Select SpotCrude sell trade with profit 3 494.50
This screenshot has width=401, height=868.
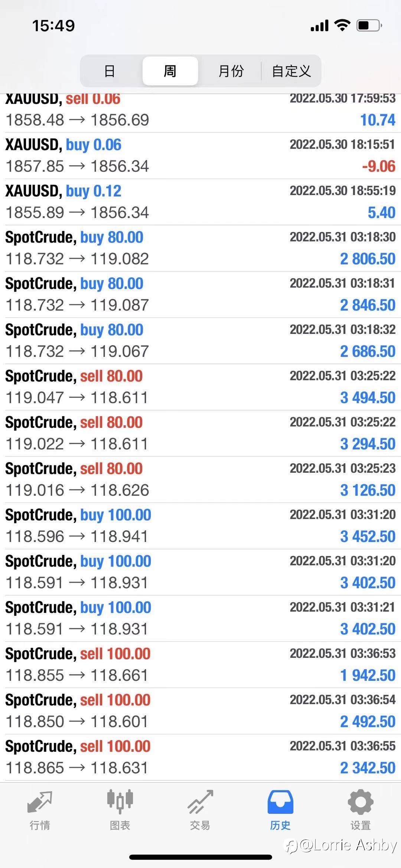click(200, 387)
